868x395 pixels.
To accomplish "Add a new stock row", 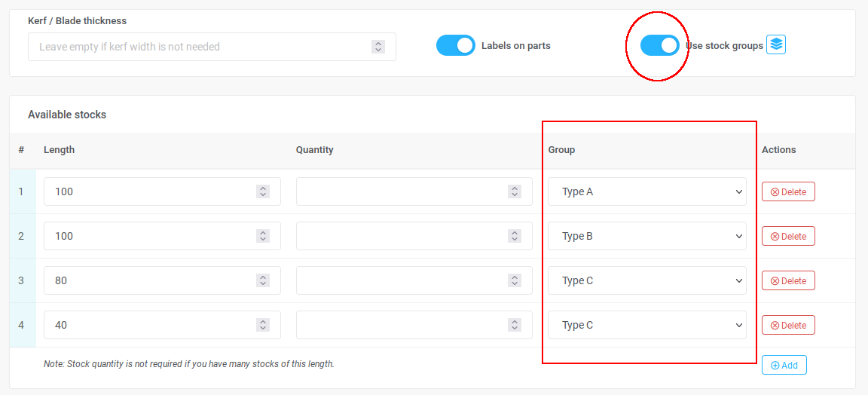I will [784, 365].
